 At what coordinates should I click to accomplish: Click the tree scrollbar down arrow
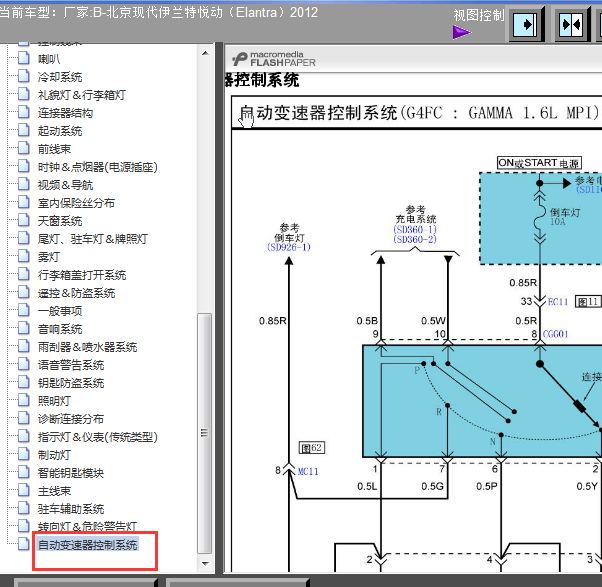pyautogui.click(x=205, y=564)
